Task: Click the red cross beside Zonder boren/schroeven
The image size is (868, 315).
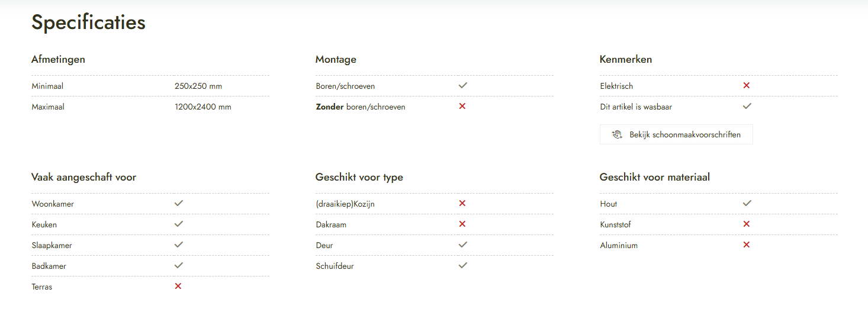Action: pos(462,106)
